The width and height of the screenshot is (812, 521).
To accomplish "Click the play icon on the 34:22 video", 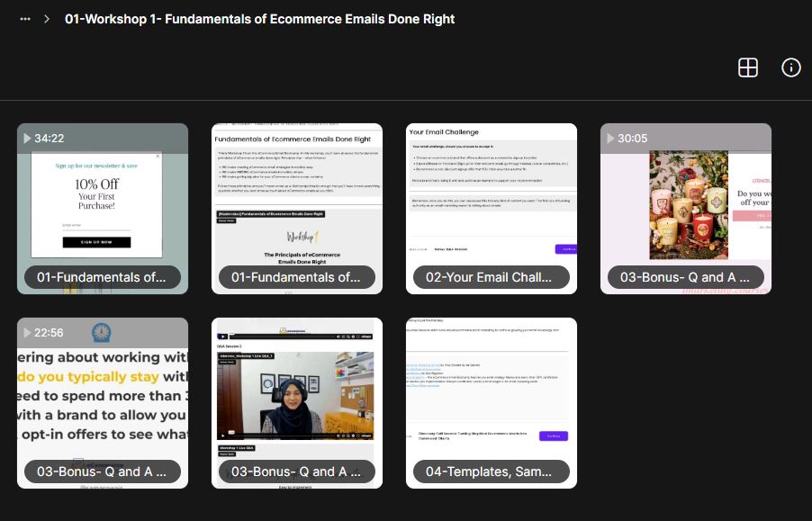I will point(27,138).
